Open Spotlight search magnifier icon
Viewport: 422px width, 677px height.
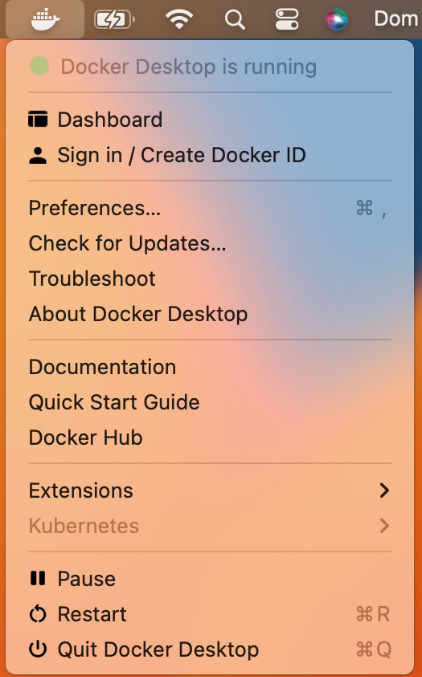[235, 20]
